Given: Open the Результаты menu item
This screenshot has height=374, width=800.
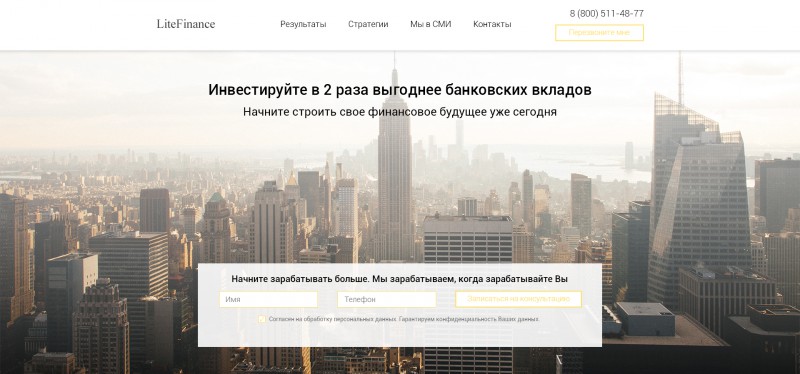Looking at the screenshot, I should (303, 24).
